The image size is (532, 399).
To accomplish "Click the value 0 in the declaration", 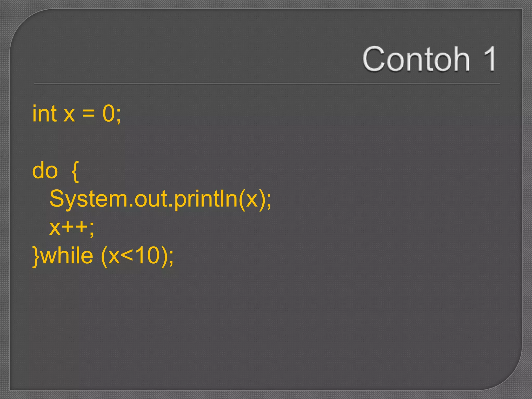I will tap(109, 114).
